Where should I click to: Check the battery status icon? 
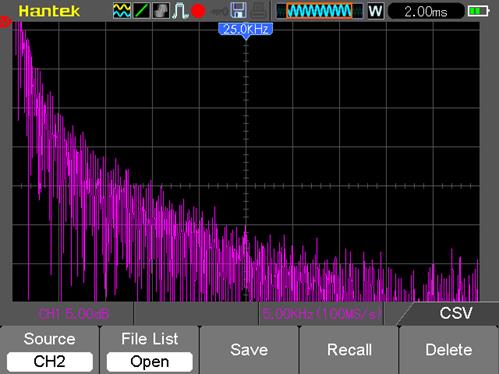click(478, 11)
